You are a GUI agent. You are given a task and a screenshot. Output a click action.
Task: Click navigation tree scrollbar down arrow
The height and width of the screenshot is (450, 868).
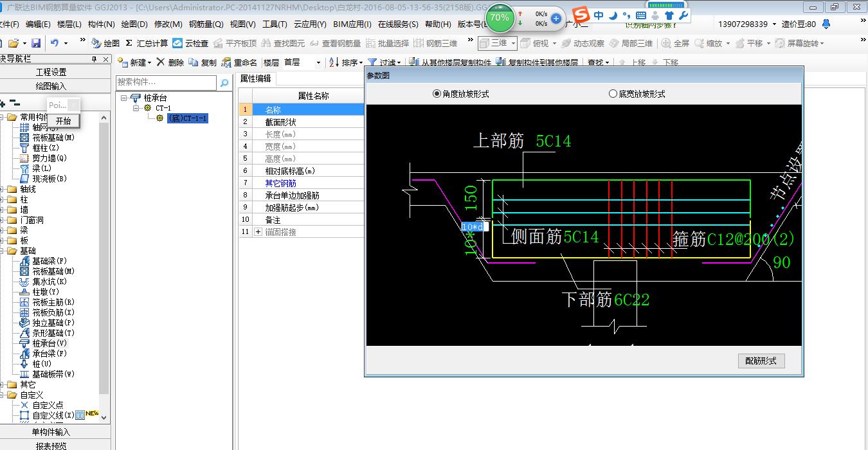[105, 417]
